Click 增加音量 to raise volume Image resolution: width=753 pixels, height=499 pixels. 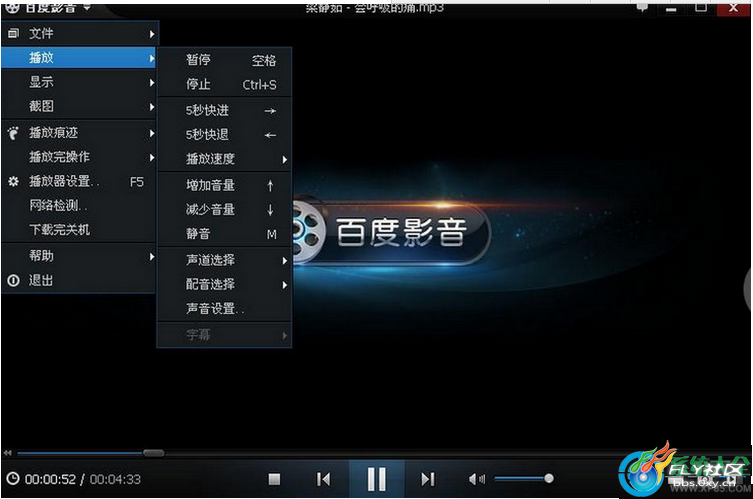[x=225, y=185]
